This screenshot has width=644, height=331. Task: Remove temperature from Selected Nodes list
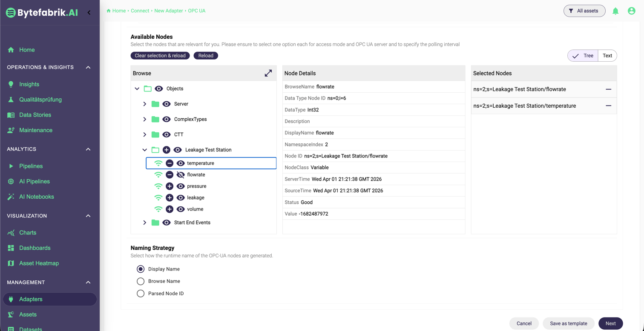(608, 106)
